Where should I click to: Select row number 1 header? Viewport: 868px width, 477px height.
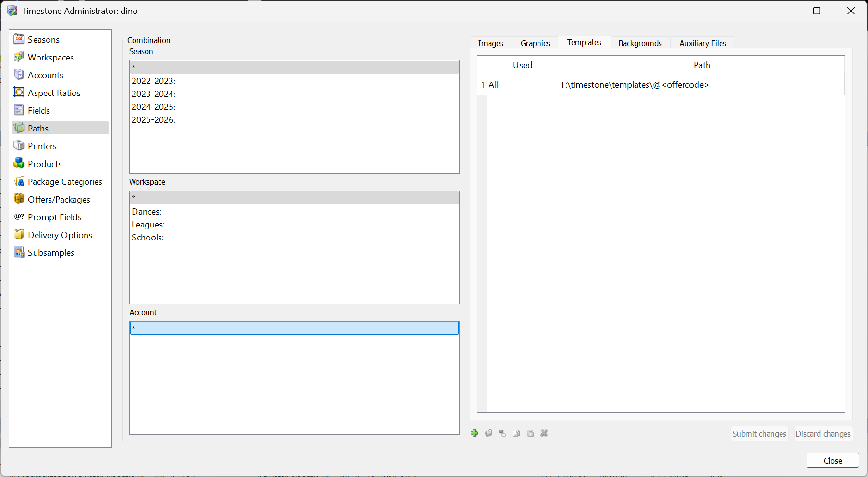482,85
